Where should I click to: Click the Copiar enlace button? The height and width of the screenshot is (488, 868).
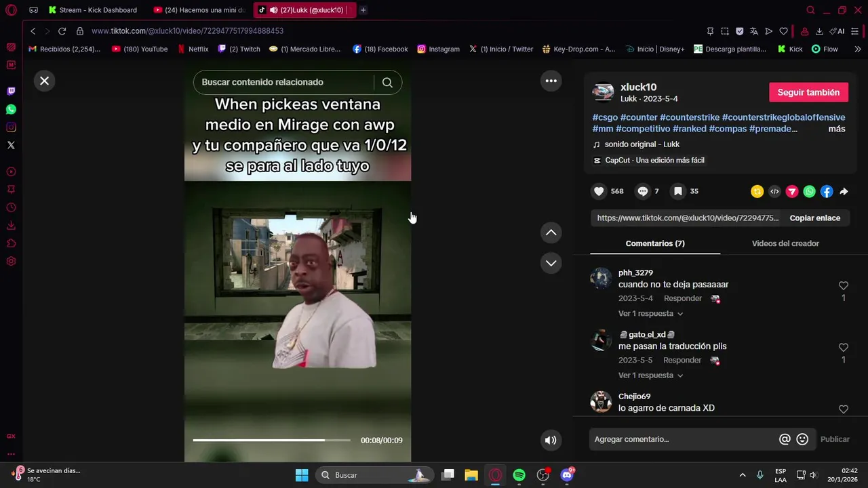click(814, 218)
